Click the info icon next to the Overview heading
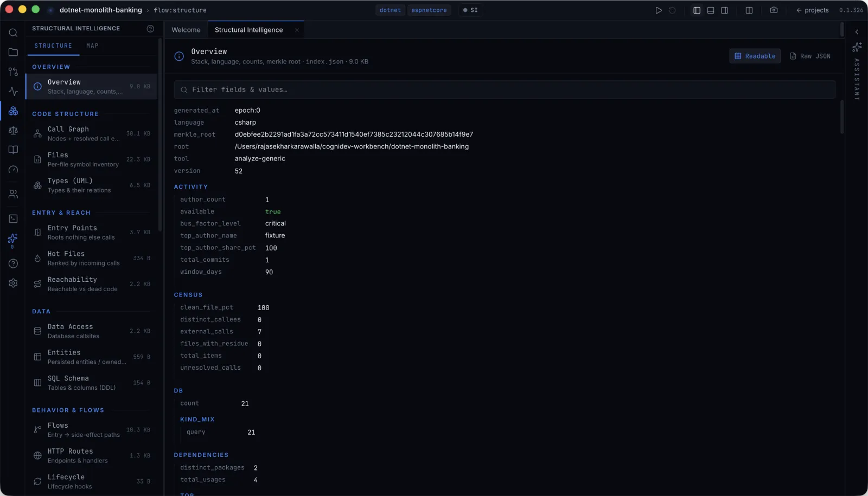 pyautogui.click(x=179, y=56)
